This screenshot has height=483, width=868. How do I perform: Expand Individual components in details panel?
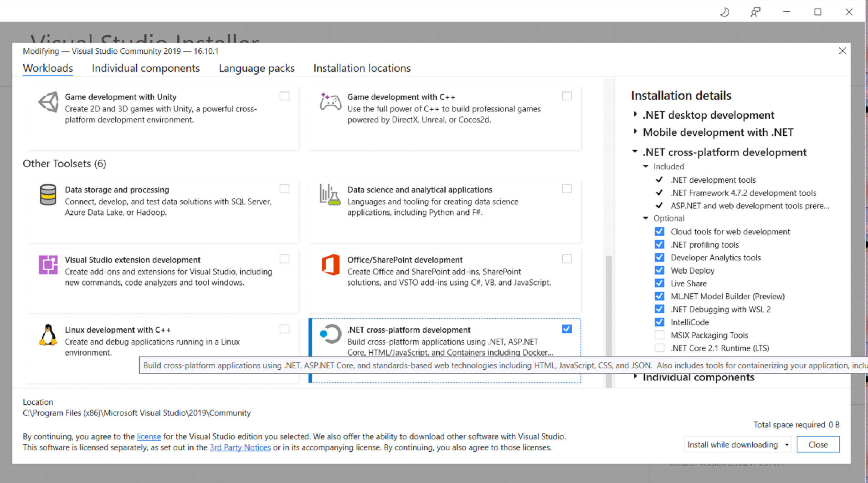[635, 377]
